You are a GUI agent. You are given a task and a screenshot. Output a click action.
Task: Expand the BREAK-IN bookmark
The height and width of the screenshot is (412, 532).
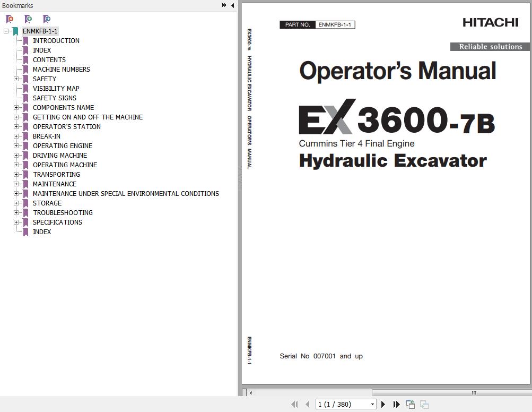point(16,136)
